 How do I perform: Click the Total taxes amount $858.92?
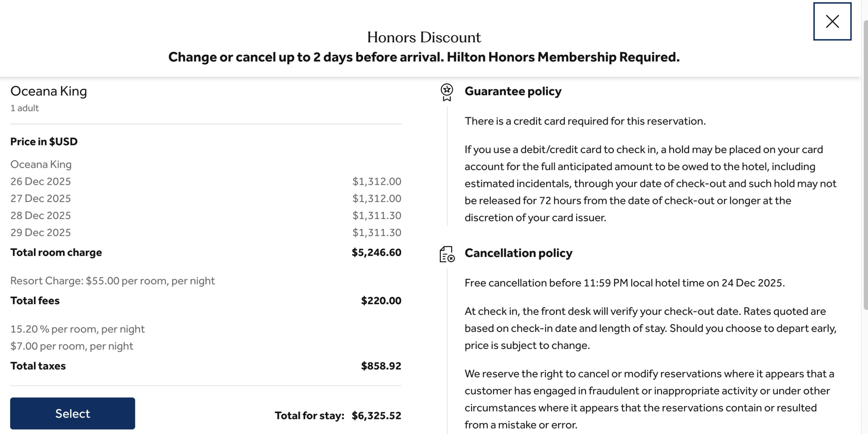381,366
